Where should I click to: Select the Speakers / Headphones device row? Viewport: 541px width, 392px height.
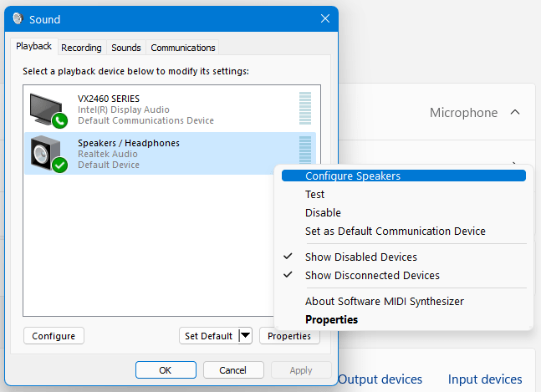click(170, 154)
